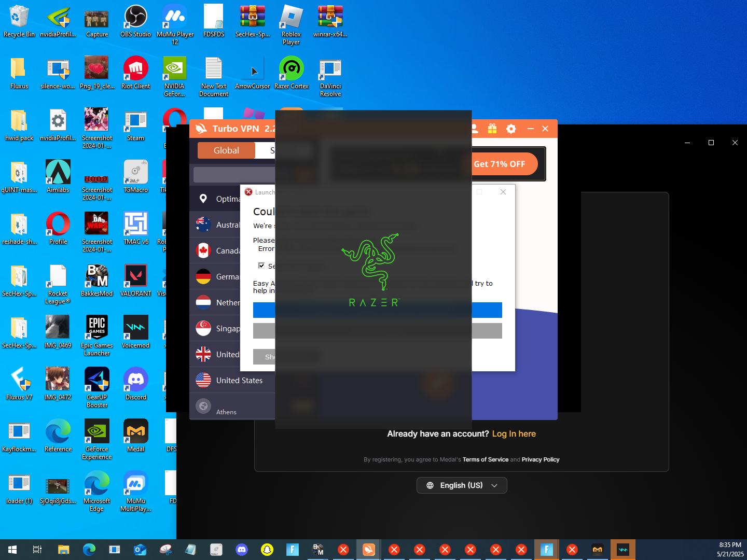This screenshot has height=560, width=747.
Task: Select the Roblox Player desktop icon
Action: tap(291, 25)
